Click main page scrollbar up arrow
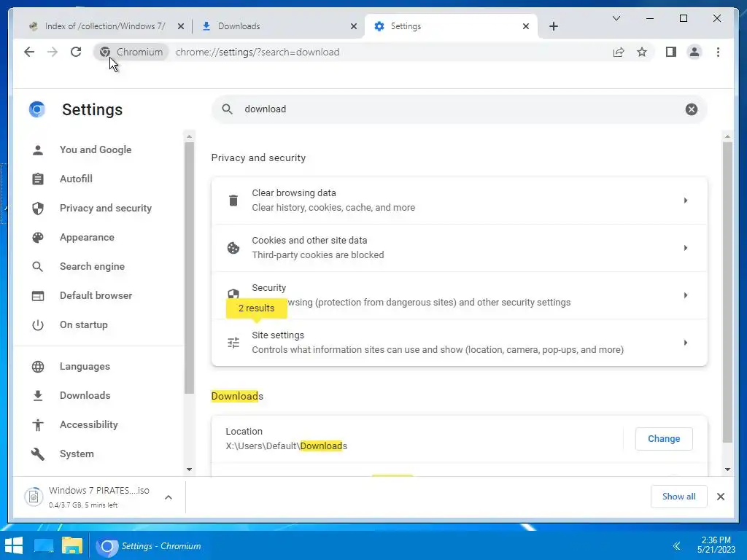Screen dimensions: 747x560 727,136
